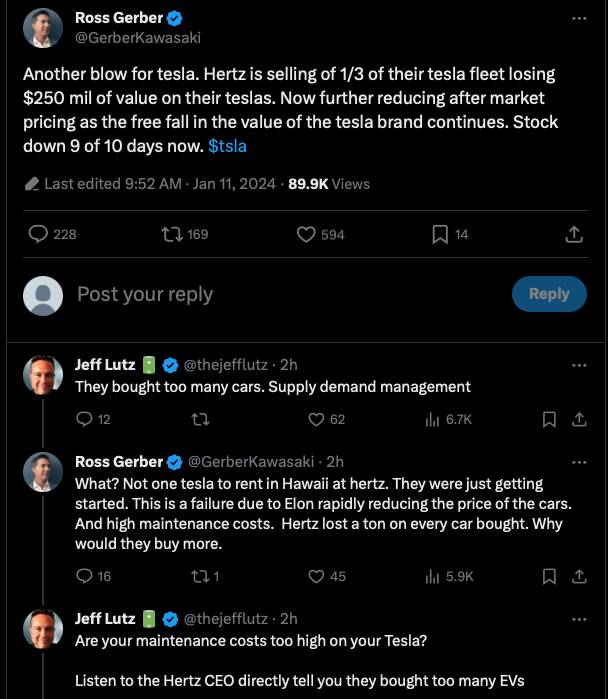The height and width of the screenshot is (699, 608).
Task: Open reply thread with 16 comments
Action: pyautogui.click(x=93, y=576)
